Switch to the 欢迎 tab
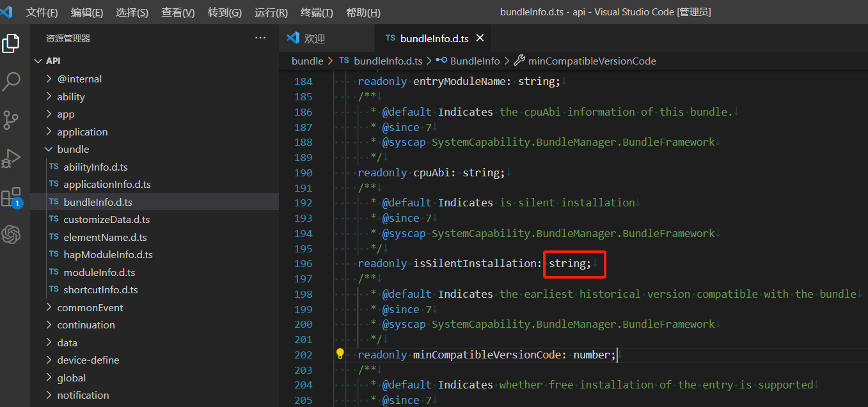Image resolution: width=868 pixels, height=407 pixels. [327, 38]
